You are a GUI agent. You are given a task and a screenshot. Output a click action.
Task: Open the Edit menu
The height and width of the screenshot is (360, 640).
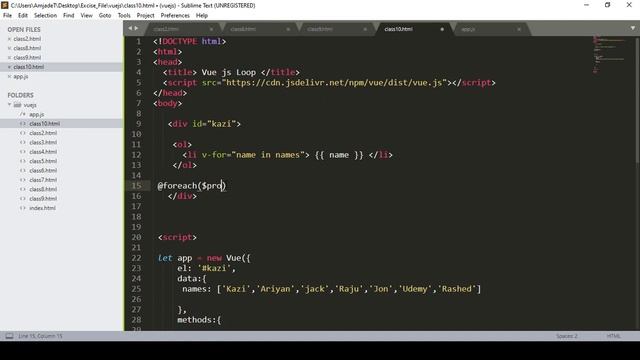click(23, 16)
